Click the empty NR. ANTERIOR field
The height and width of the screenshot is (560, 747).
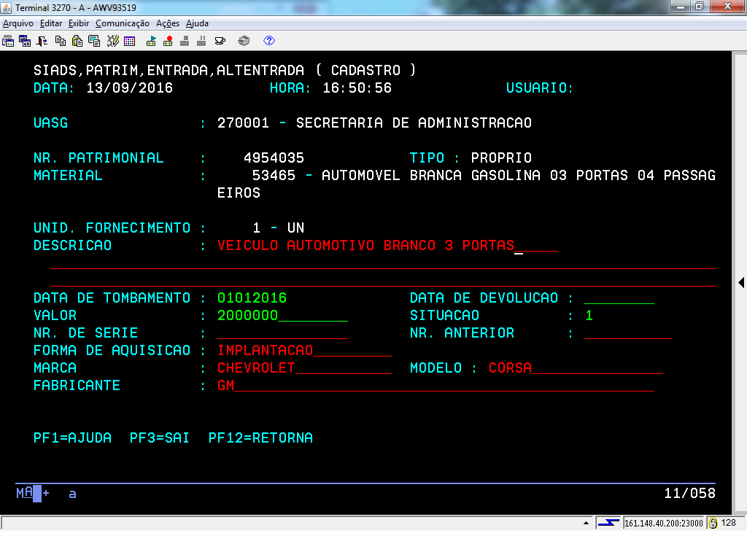coord(628,333)
